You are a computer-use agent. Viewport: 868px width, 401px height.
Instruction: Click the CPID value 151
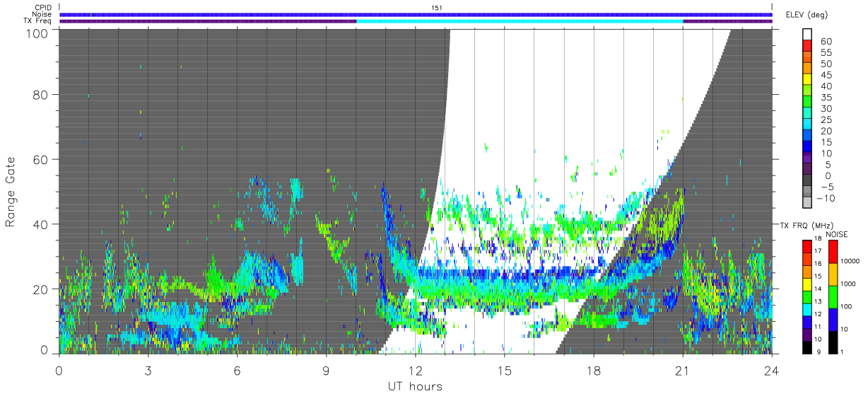click(x=437, y=8)
